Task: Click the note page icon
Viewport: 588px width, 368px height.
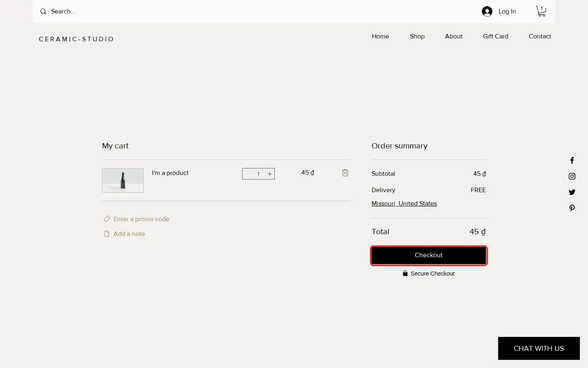Action: (x=107, y=233)
